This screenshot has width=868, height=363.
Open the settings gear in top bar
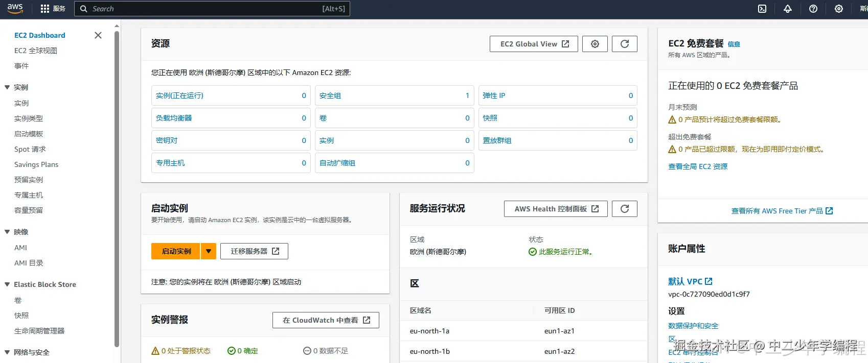[839, 9]
